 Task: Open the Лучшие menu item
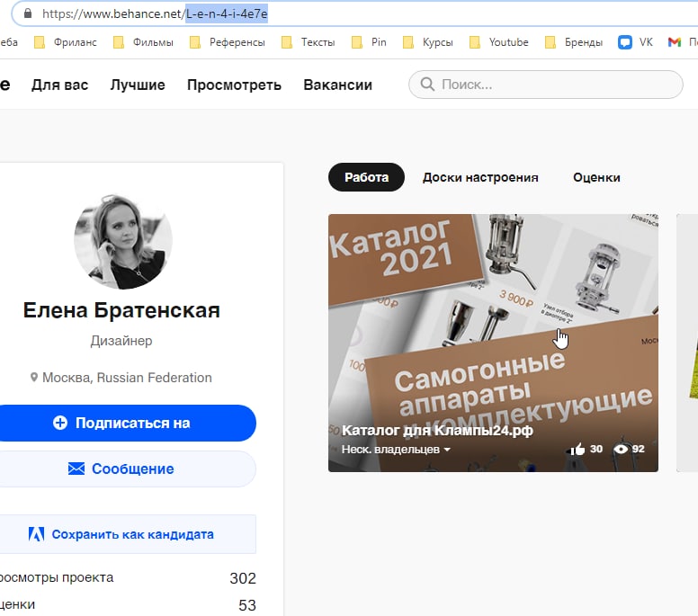(138, 85)
